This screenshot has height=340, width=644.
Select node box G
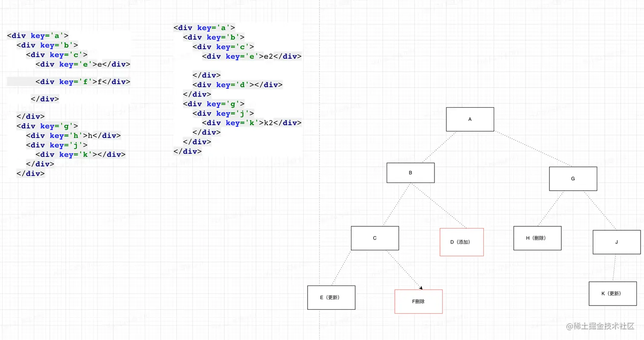pos(573,179)
